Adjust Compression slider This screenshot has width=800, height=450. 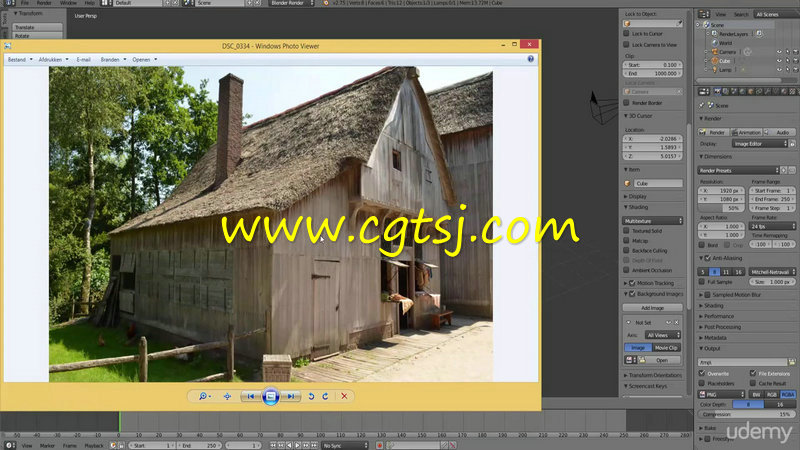coord(746,414)
